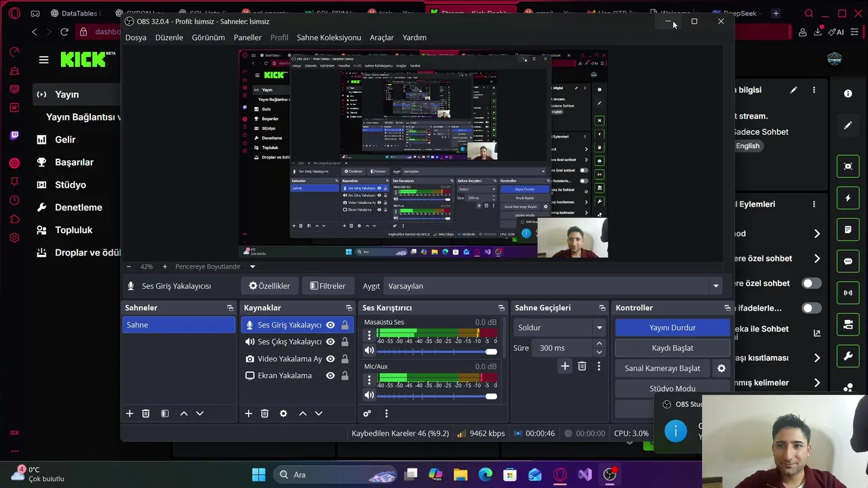Viewport: 868px width, 488px height.
Task: Open Aygıt Varsayılan device dropdown
Action: pos(553,286)
